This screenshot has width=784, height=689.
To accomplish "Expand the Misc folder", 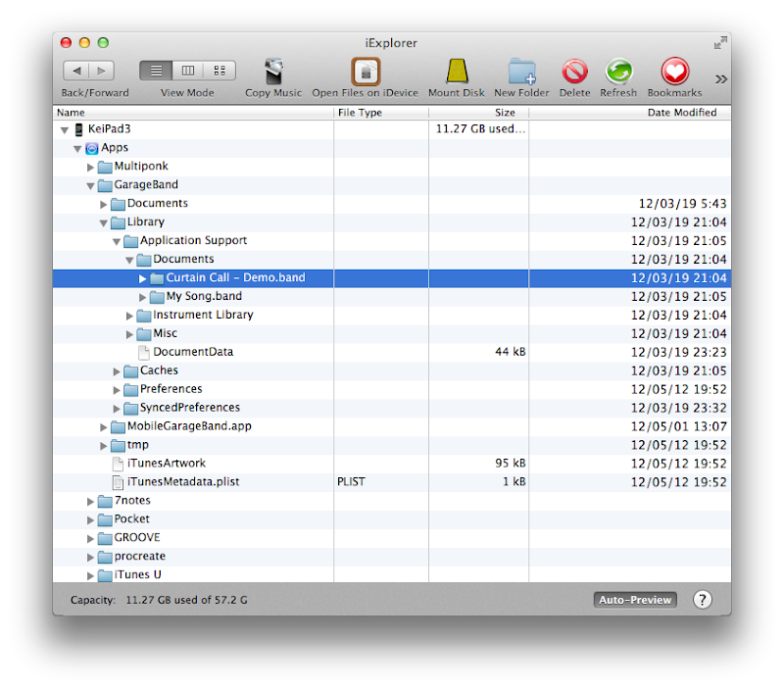I will (x=129, y=334).
